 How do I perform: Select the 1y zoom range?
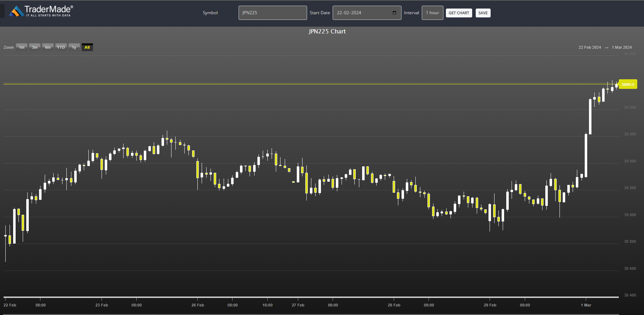coord(74,47)
